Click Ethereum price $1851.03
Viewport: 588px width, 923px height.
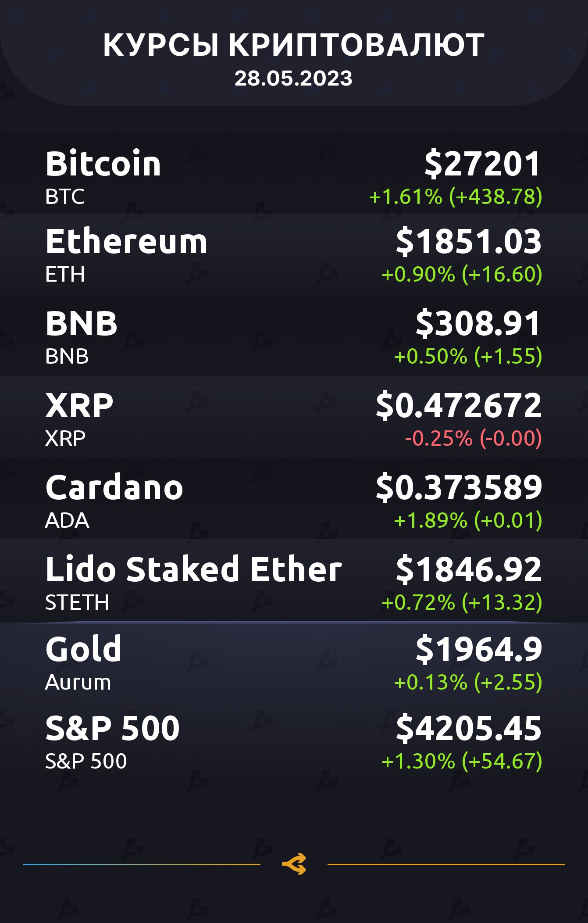point(469,242)
